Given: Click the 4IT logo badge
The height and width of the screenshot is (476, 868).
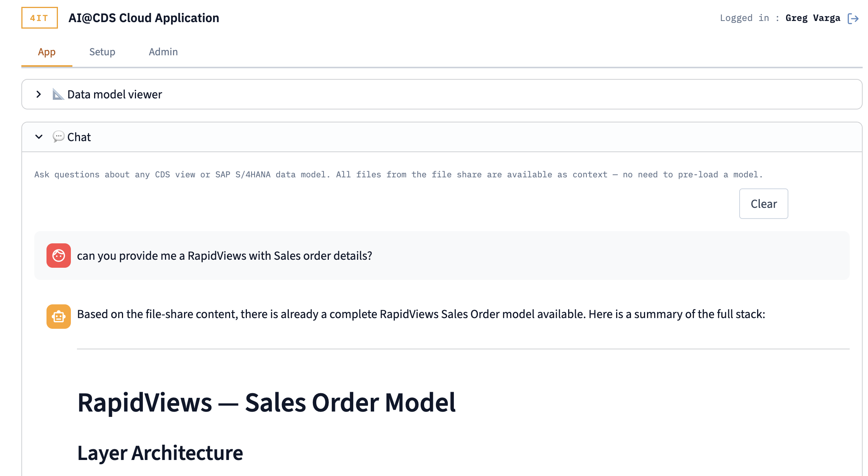Looking at the screenshot, I should [39, 18].
